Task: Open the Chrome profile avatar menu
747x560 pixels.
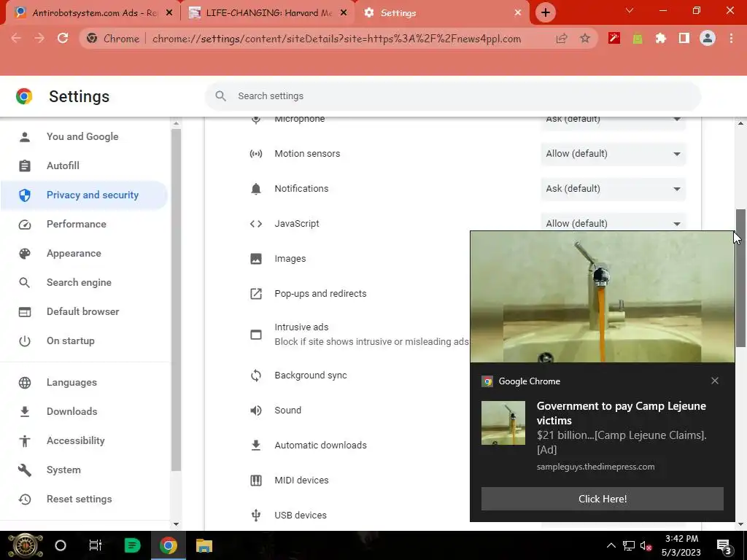Action: point(708,38)
